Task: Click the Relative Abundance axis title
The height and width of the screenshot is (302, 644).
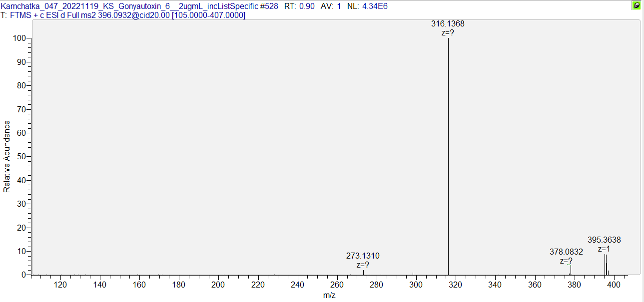Action: 7,156
